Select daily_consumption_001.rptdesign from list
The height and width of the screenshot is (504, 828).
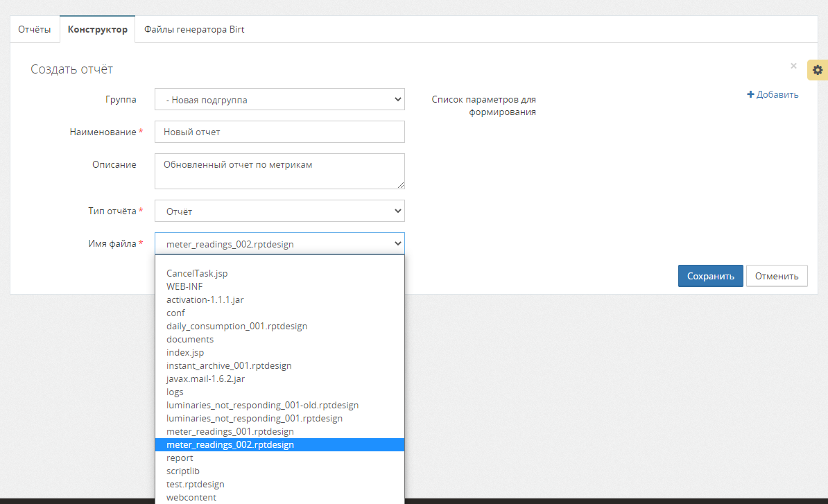point(236,326)
